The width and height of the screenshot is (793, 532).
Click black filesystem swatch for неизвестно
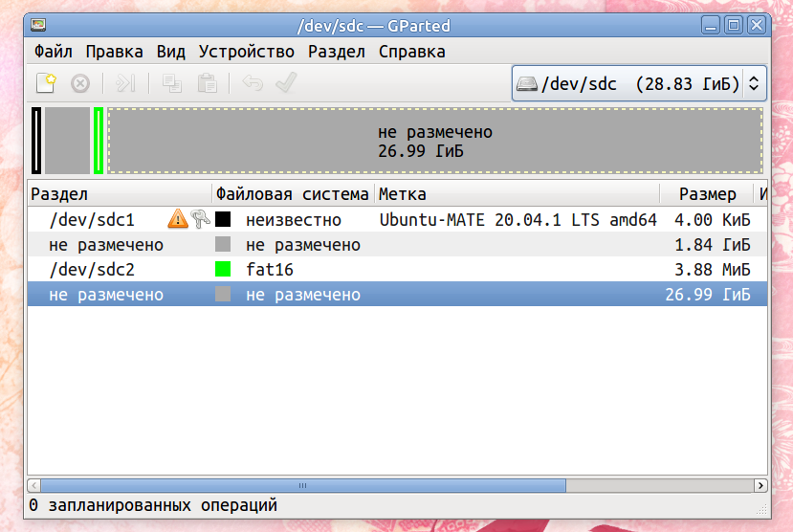pos(223,219)
